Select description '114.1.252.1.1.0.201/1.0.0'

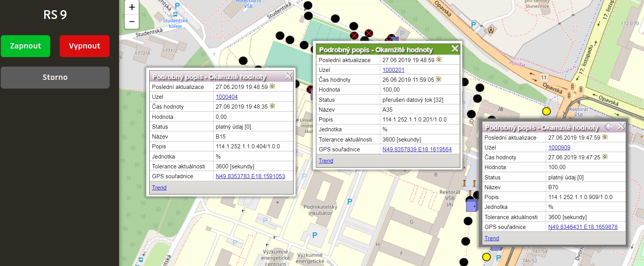(x=415, y=120)
